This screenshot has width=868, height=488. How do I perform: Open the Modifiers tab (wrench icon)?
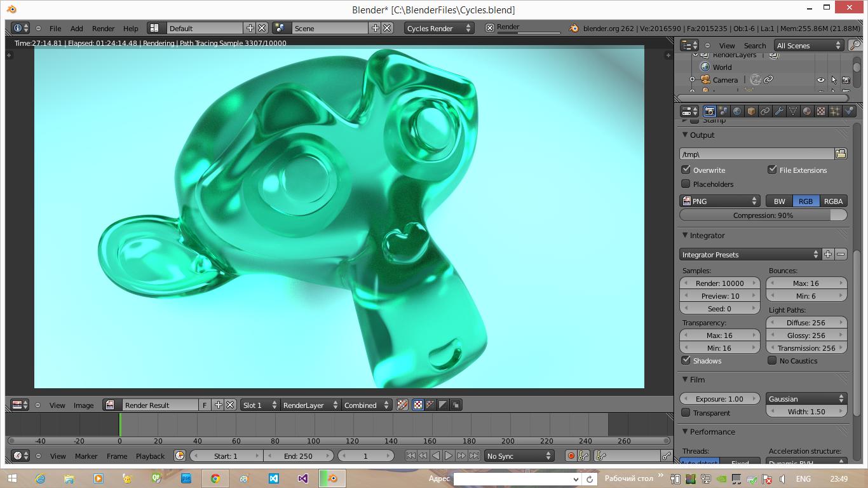[779, 111]
